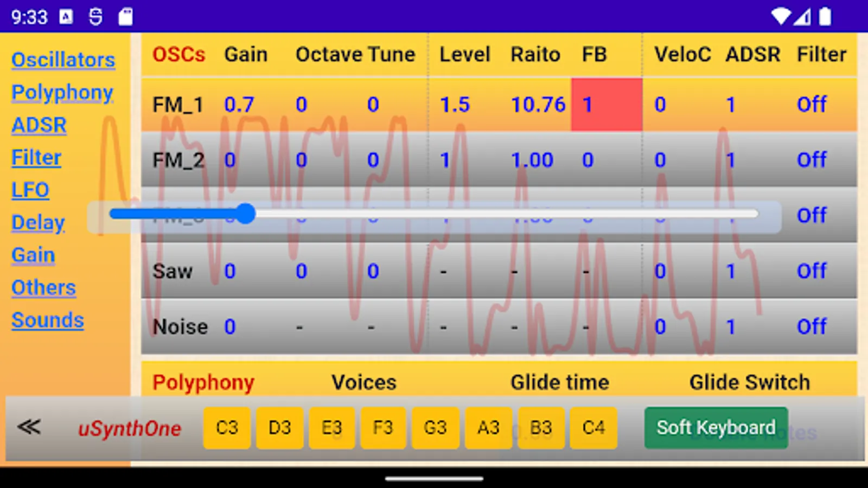The width and height of the screenshot is (868, 488).
Task: Toggle the Saw oscillator Filter setting
Action: [812, 271]
